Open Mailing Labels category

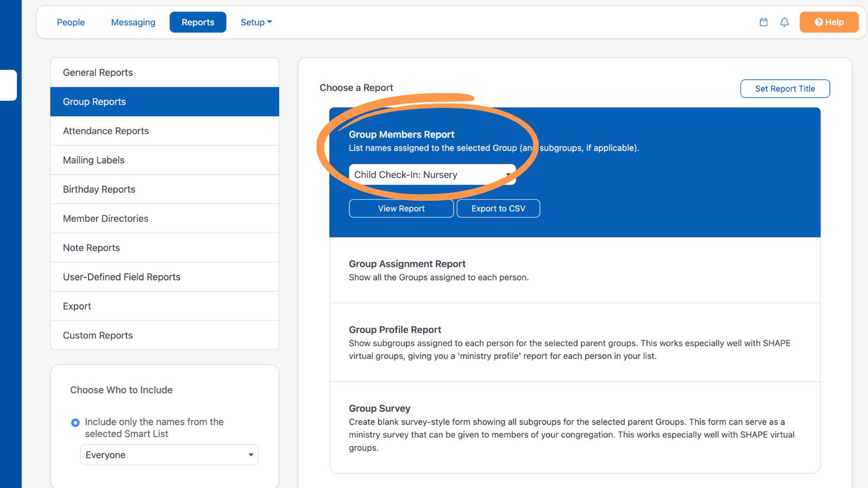(x=164, y=160)
